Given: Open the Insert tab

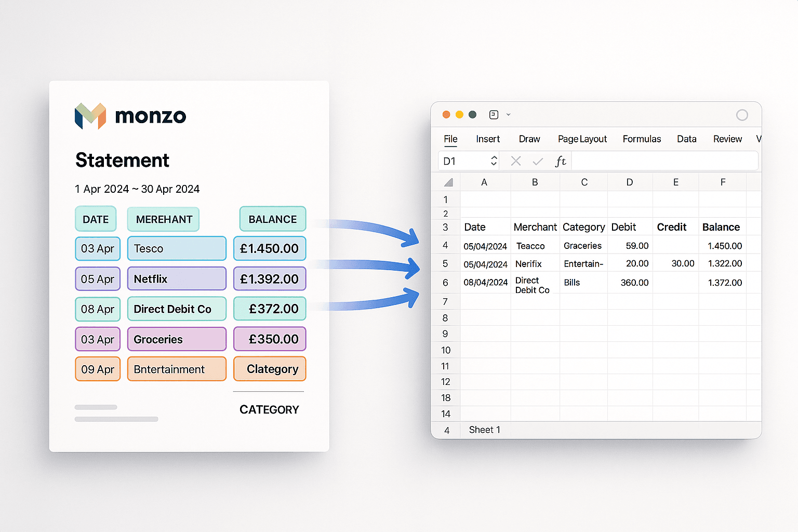Looking at the screenshot, I should [x=488, y=139].
